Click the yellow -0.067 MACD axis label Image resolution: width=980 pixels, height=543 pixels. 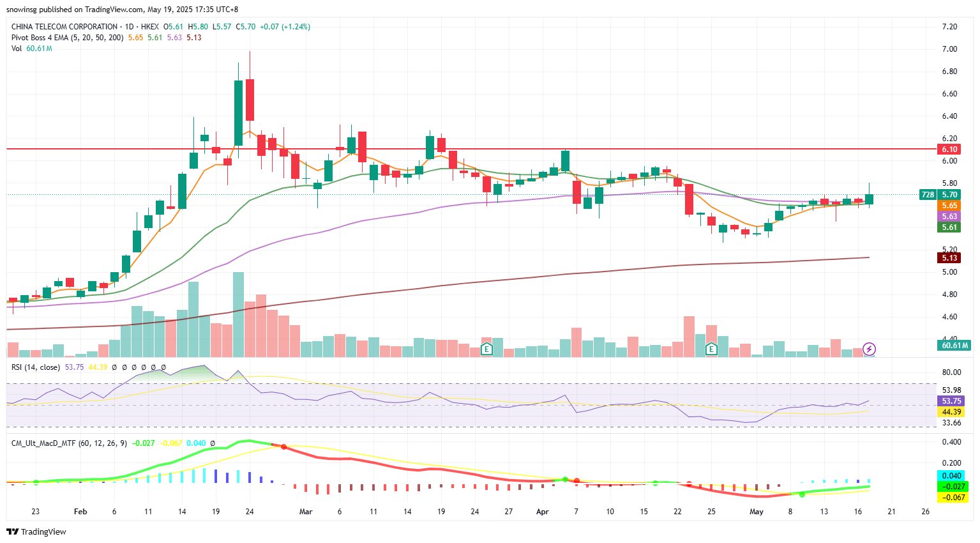click(953, 498)
